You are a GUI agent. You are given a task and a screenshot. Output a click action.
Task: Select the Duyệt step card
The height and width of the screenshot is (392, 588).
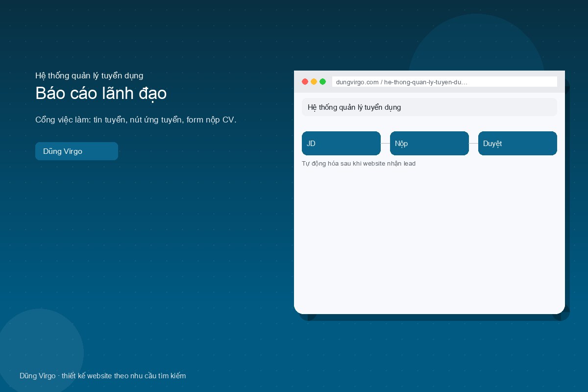pos(517,144)
